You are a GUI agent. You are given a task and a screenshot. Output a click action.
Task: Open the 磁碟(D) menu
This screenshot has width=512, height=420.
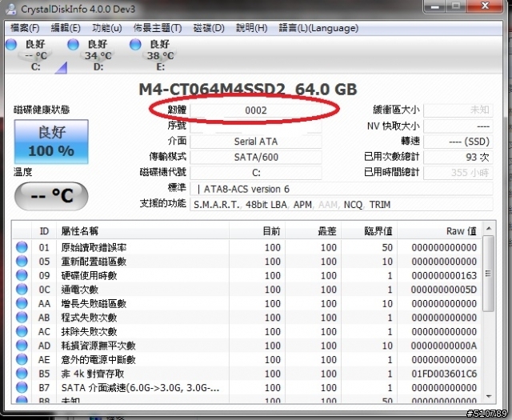pos(209,28)
